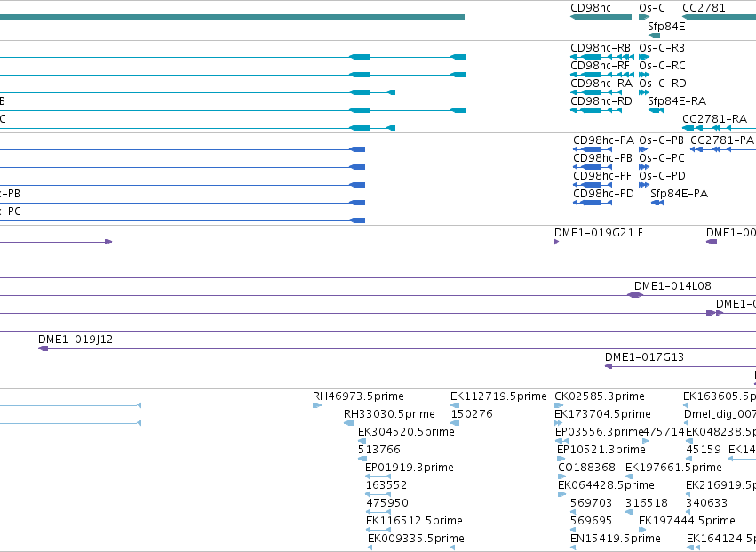Select the 475950 feature
756x552 pixels.
point(378,512)
